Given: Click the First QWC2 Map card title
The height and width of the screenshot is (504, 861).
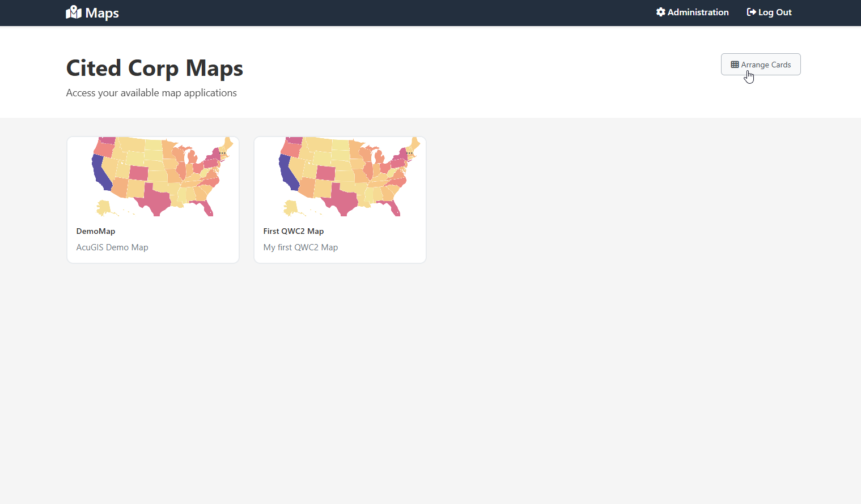Looking at the screenshot, I should click(x=294, y=231).
